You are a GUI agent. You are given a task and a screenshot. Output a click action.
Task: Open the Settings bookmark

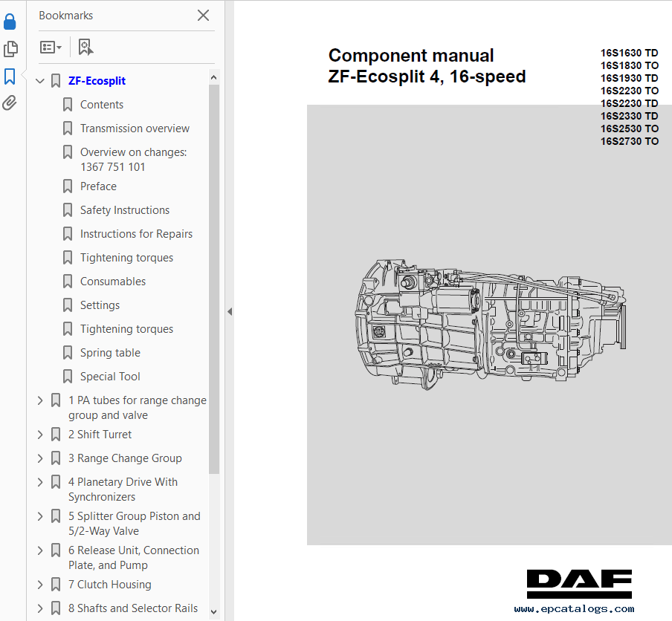coord(100,305)
